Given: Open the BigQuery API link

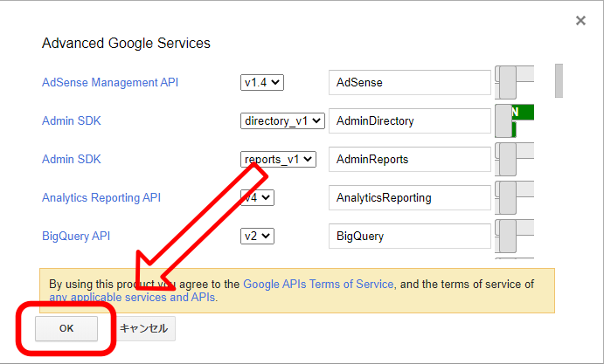Looking at the screenshot, I should [76, 237].
